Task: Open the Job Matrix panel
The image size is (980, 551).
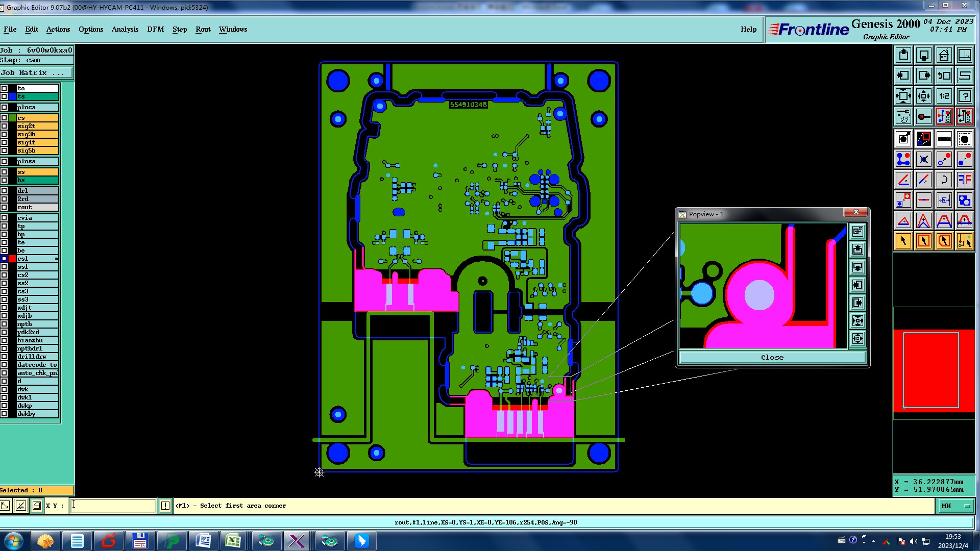Action: (36, 73)
